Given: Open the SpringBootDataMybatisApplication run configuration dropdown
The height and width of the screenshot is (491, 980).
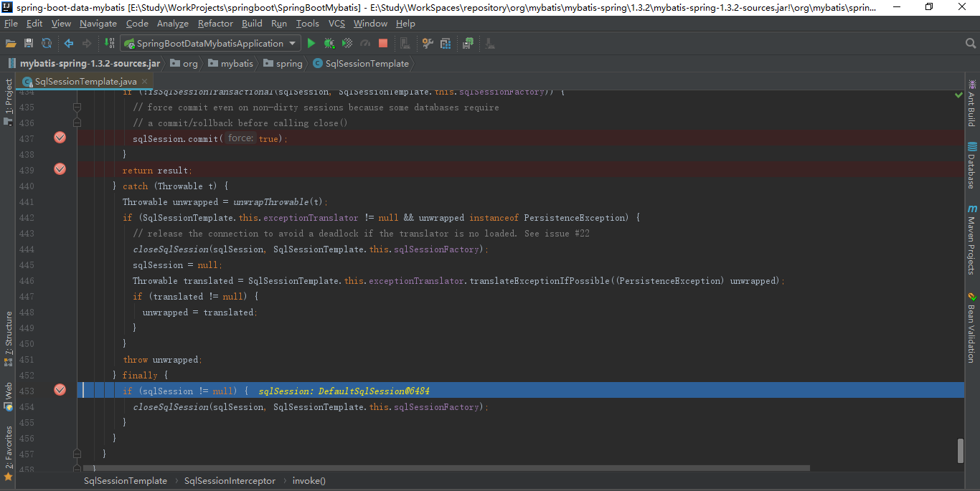Looking at the screenshot, I should pos(211,44).
